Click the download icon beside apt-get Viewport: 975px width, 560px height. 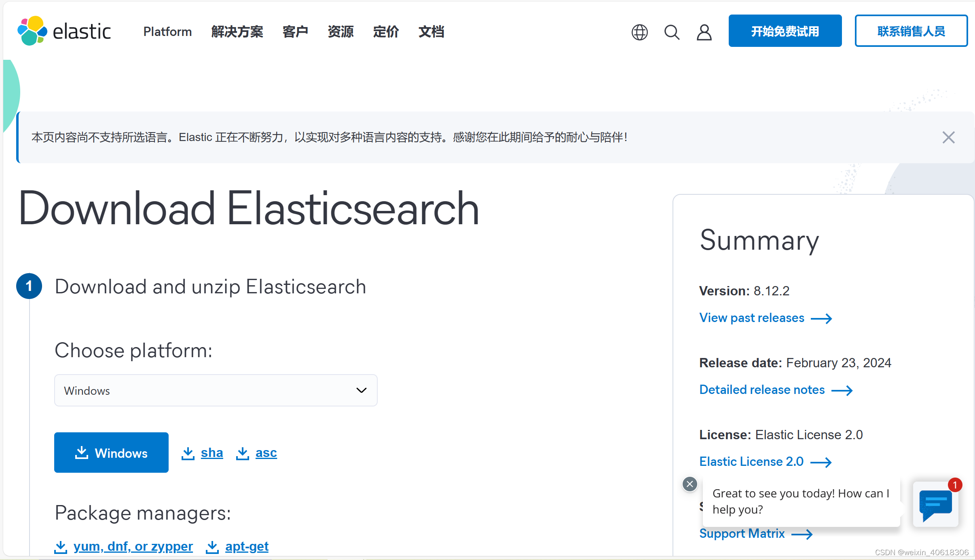pos(212,546)
